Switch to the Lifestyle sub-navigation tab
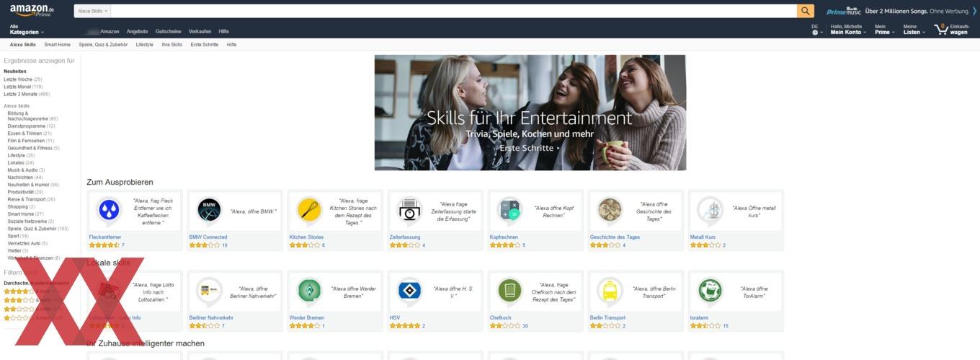Image resolution: width=980 pixels, height=360 pixels. (x=145, y=45)
